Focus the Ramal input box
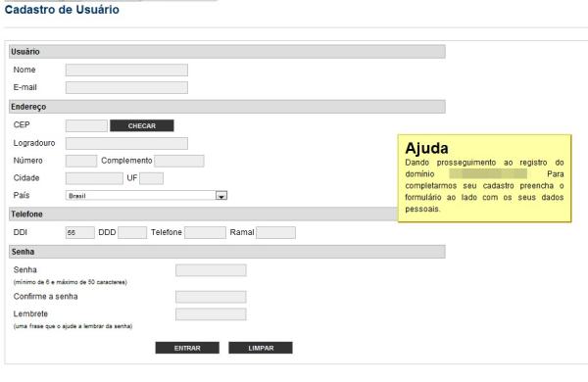The image size is (588, 382). pyautogui.click(x=275, y=232)
